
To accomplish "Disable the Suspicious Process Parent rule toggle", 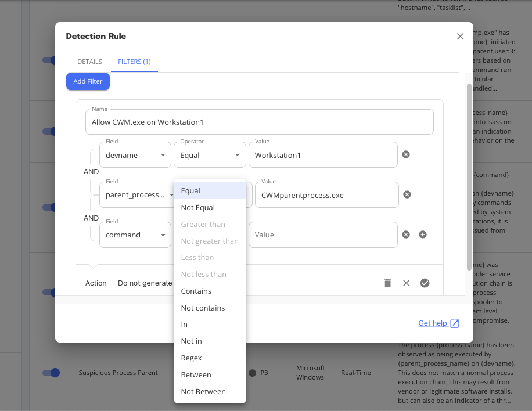I will (52, 373).
